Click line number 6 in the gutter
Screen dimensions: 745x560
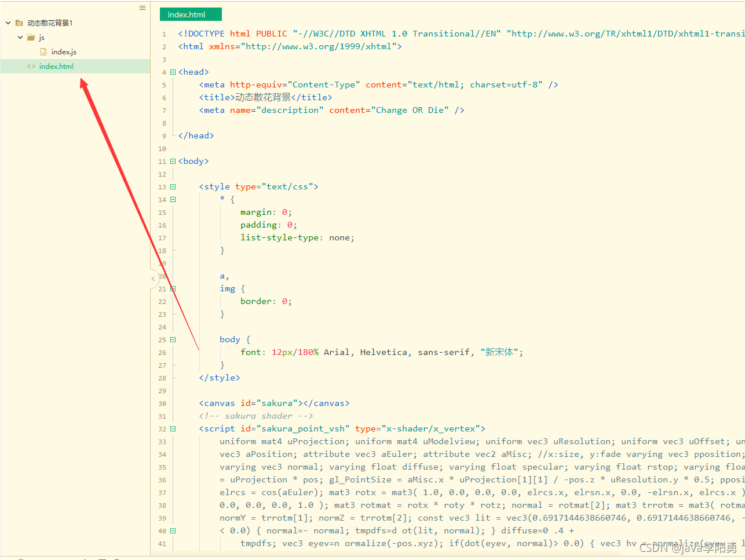tap(164, 98)
